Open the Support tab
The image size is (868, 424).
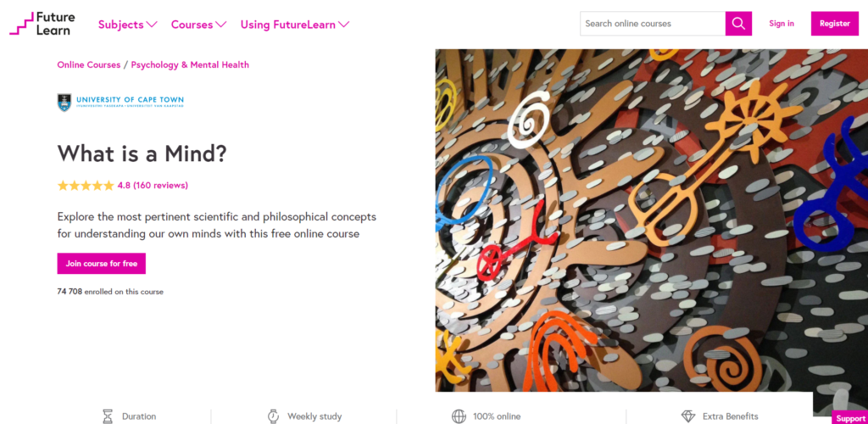[850, 418]
